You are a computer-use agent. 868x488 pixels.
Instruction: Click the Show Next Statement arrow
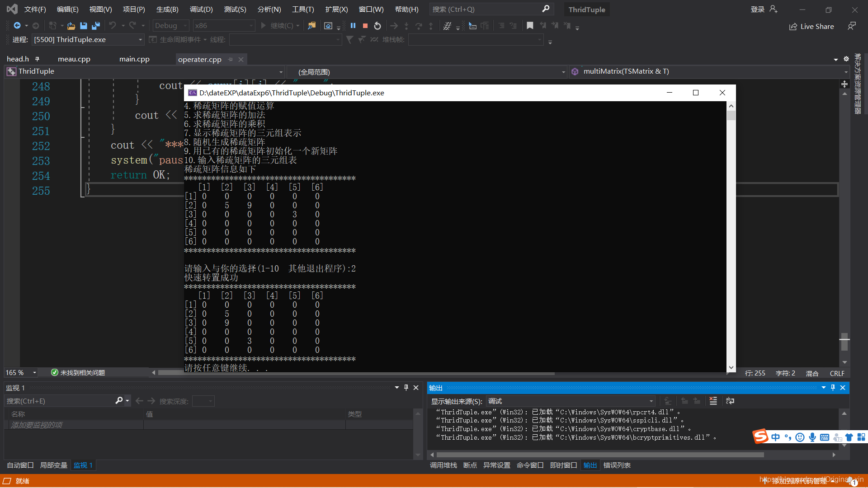[x=394, y=26]
